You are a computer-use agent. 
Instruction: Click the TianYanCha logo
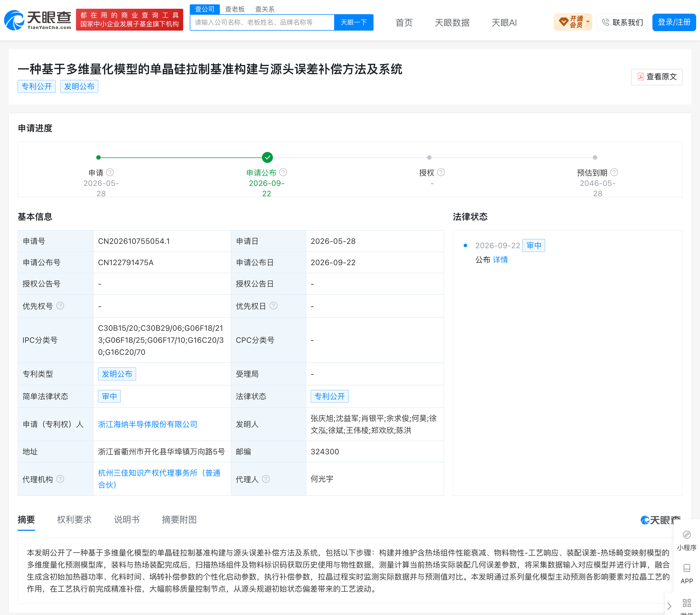[38, 20]
